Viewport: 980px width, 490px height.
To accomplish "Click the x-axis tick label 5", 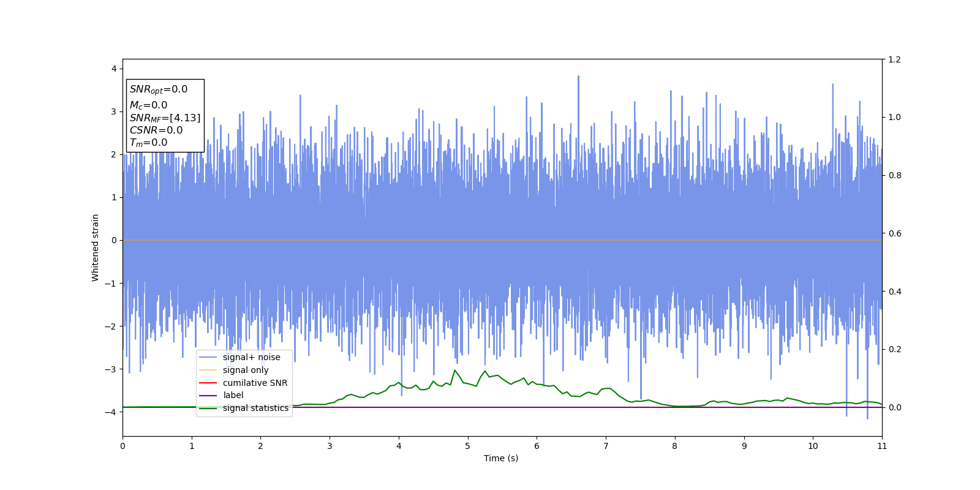I will point(467,446).
